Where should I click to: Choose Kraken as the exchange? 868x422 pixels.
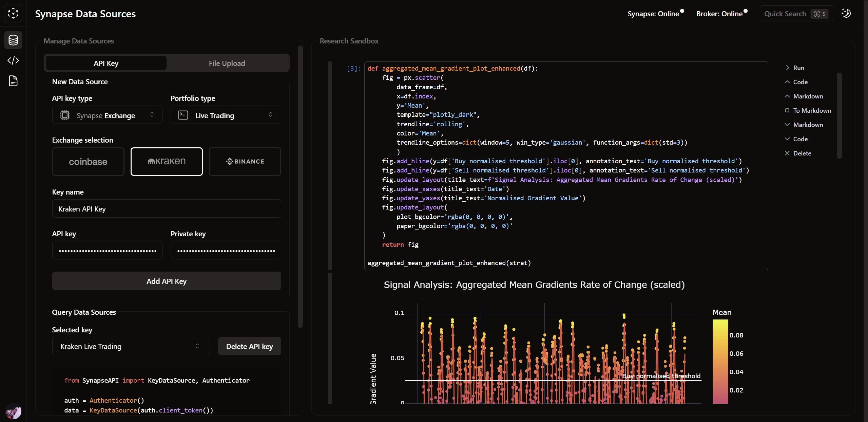[166, 161]
